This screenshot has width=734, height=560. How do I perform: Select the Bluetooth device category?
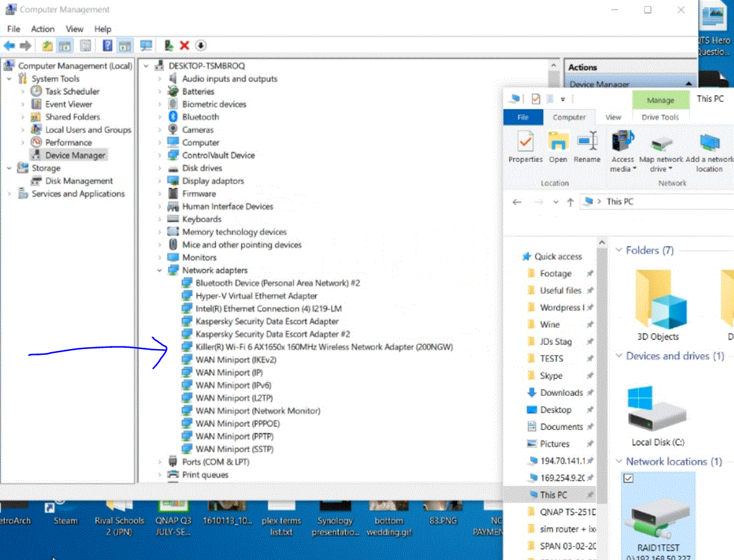point(200,117)
